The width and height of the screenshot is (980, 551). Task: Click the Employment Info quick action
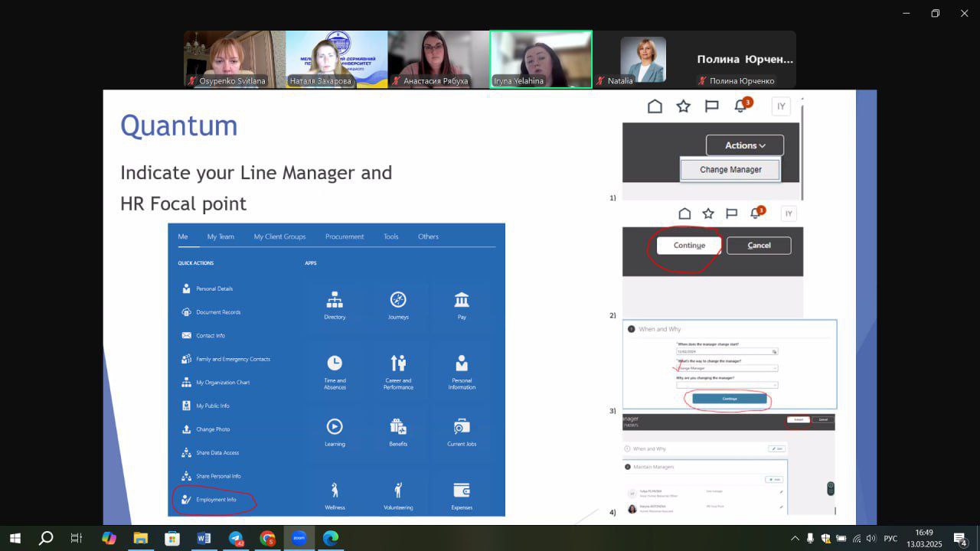tap(215, 500)
